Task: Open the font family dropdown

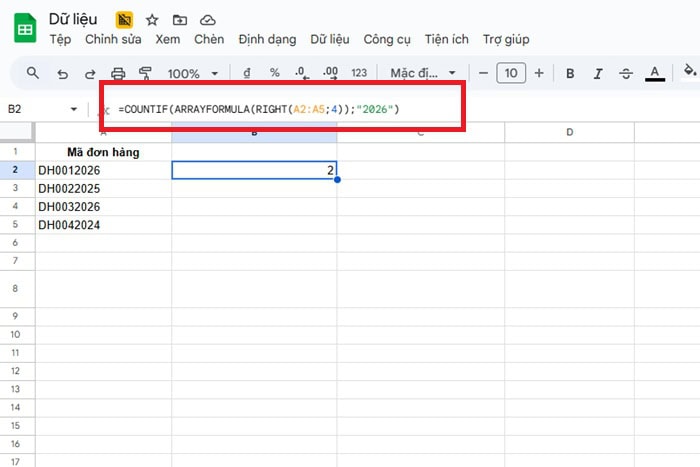Action: point(422,73)
